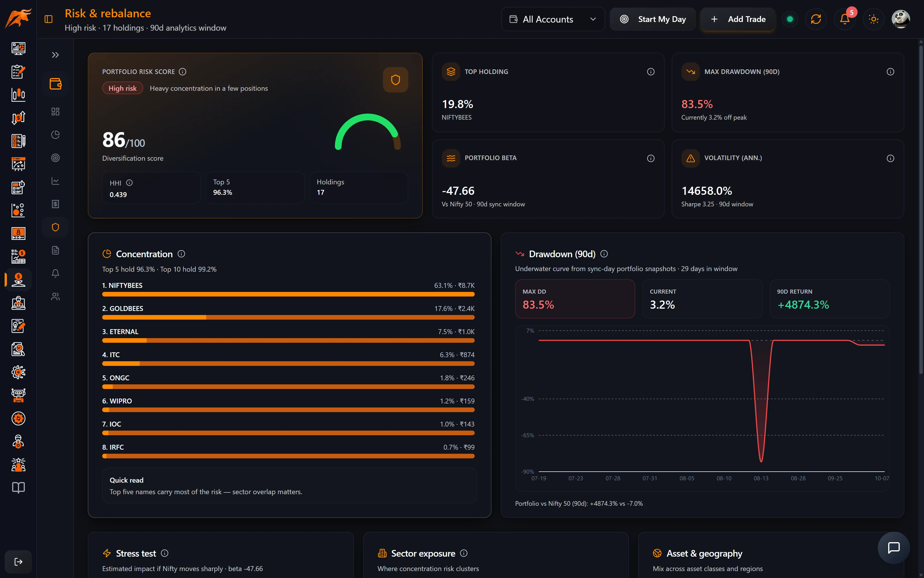Open the robot icon in left sidebar
The width and height of the screenshot is (924, 578).
[18, 395]
